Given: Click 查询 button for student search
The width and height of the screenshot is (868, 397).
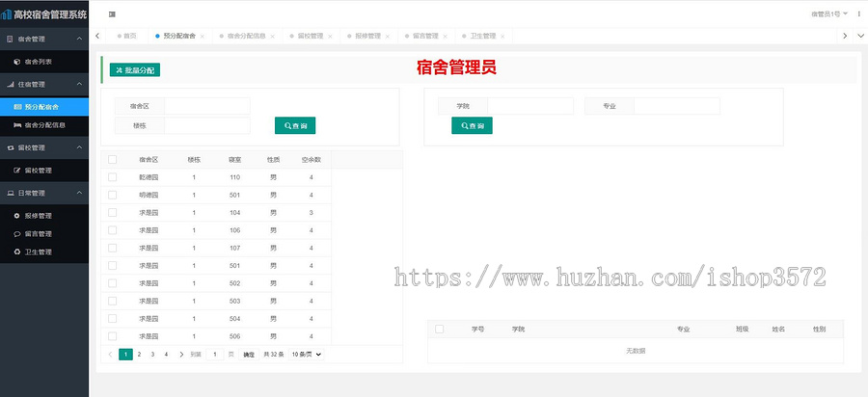Looking at the screenshot, I should [x=472, y=125].
